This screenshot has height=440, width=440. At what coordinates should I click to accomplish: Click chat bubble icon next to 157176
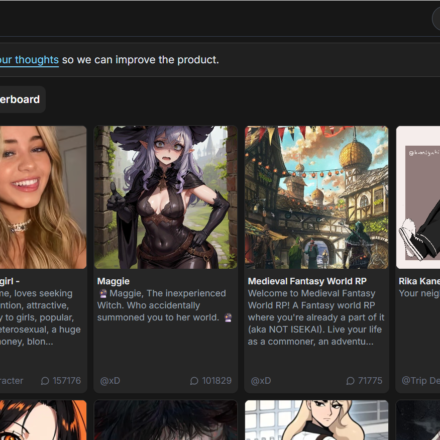click(x=45, y=381)
